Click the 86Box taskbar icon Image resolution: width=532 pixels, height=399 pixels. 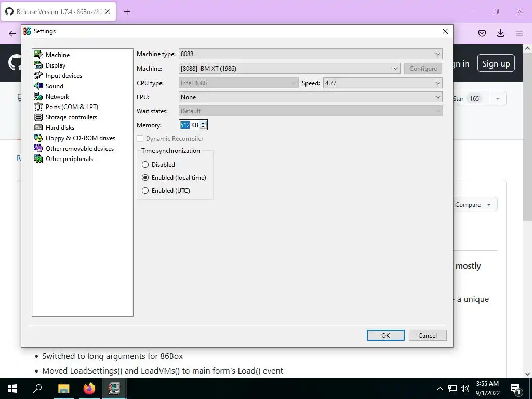click(x=114, y=389)
